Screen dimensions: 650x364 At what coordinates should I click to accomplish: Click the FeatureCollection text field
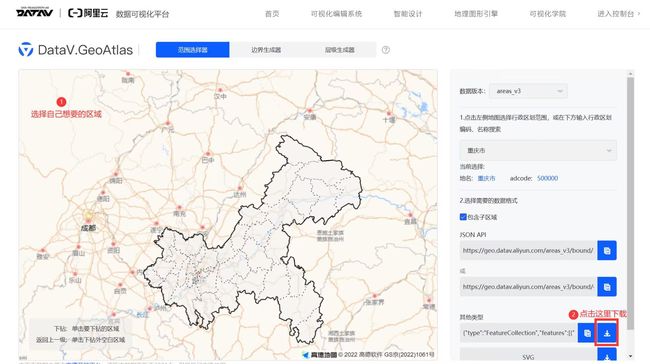pyautogui.click(x=519, y=333)
